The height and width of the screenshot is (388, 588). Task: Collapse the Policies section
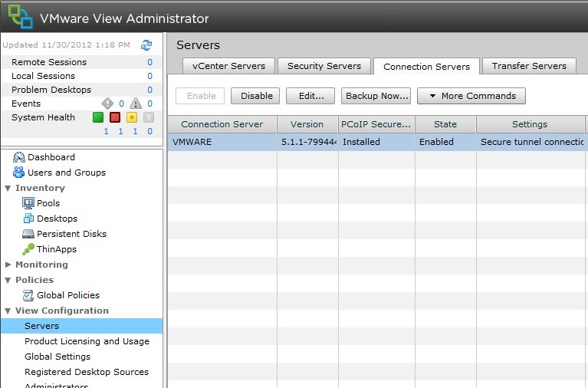tap(8, 280)
